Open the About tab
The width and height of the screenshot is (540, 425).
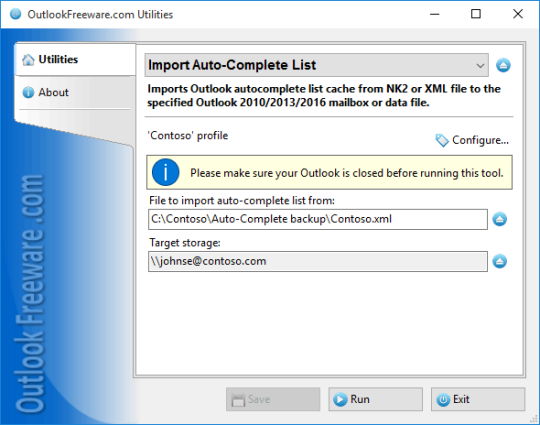(75, 92)
